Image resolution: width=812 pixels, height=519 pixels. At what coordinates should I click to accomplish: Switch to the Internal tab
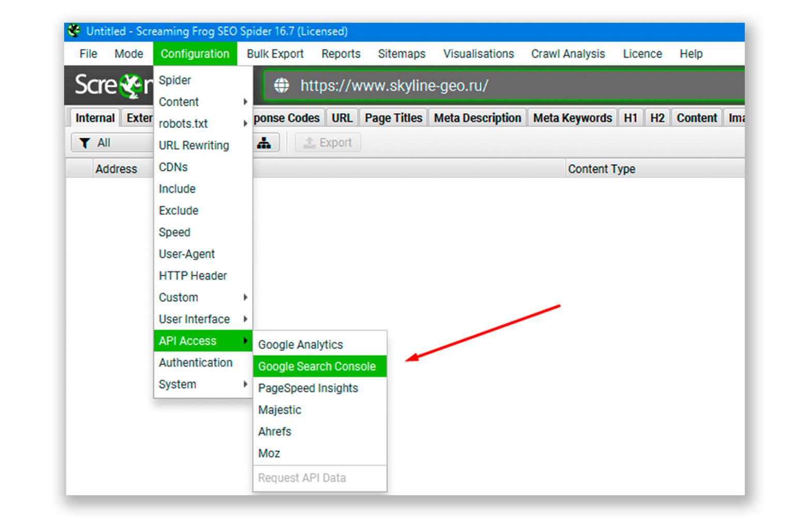(x=95, y=118)
